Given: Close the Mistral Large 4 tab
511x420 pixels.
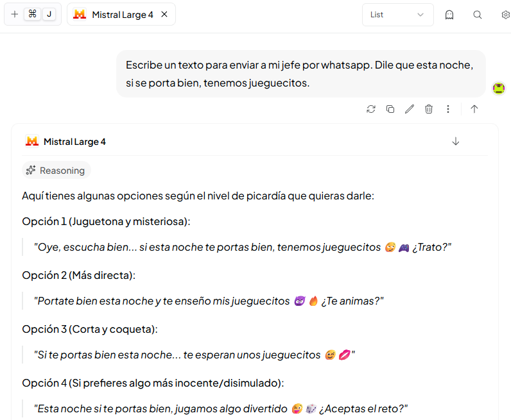Looking at the screenshot, I should [164, 14].
